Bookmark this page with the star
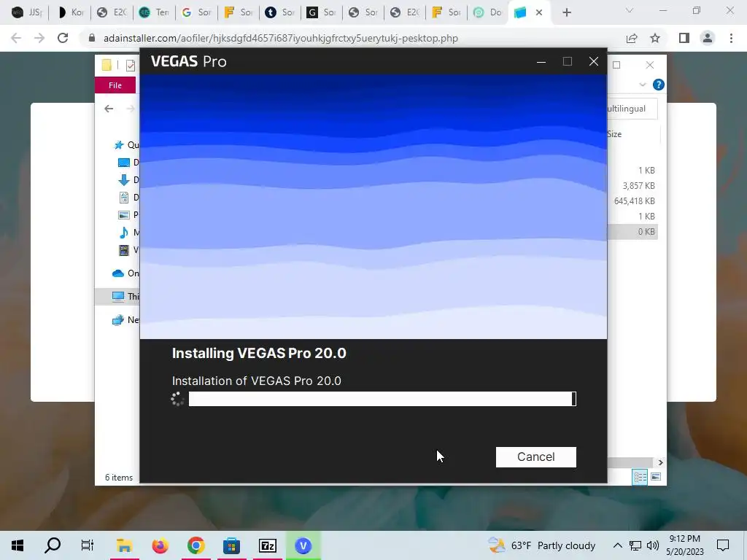This screenshot has width=747, height=560. click(655, 38)
